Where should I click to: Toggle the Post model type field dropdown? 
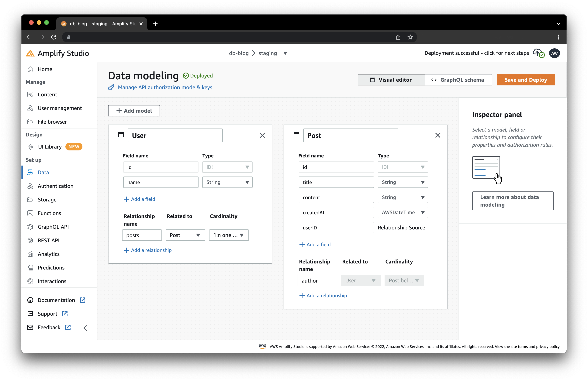coord(422,167)
